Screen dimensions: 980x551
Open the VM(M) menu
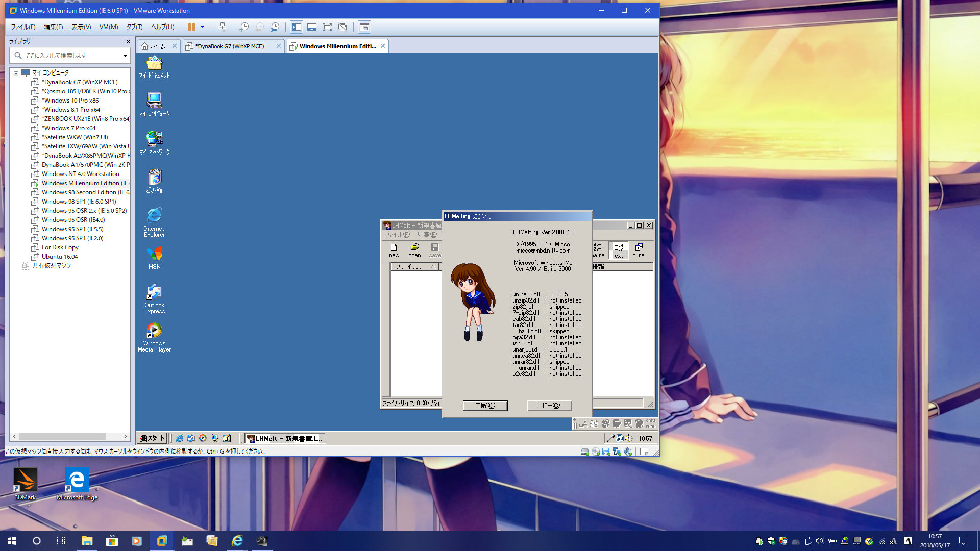[x=109, y=27]
